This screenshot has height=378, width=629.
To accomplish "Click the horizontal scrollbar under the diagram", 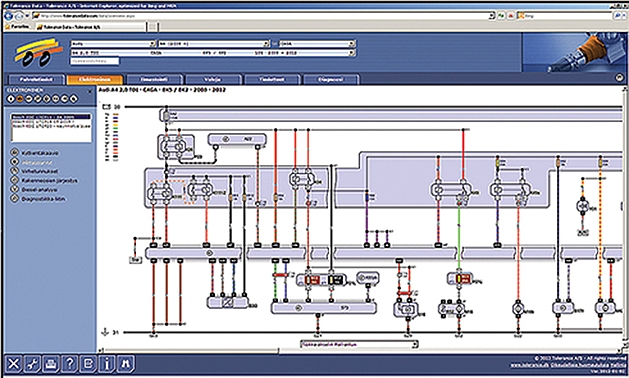I will point(360,351).
